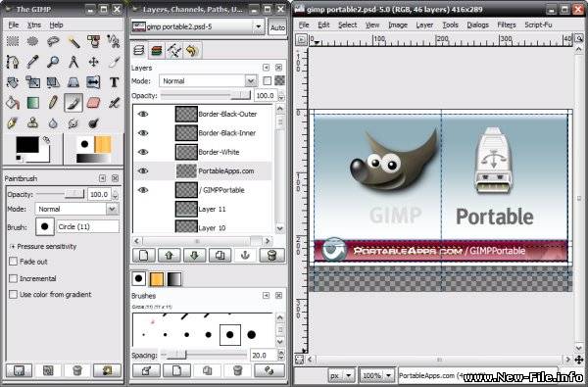Select the Color Picker eyedropper tool
588x387 pixels.
click(x=33, y=62)
